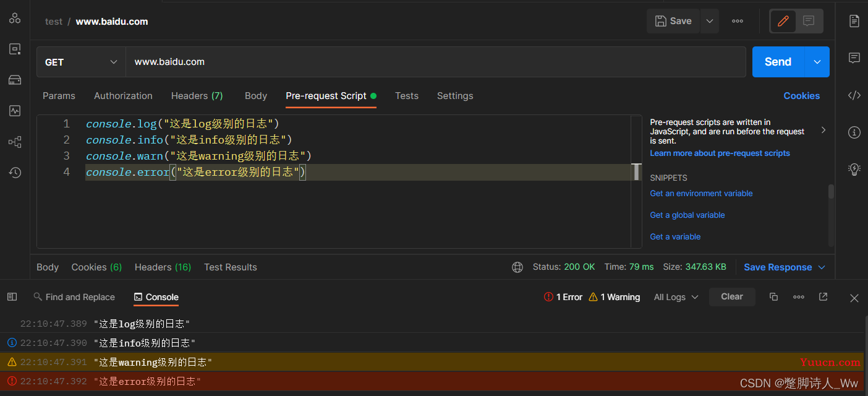Open the Mock Servers sidebar icon
Screen dimensions: 868x396
coord(15,80)
